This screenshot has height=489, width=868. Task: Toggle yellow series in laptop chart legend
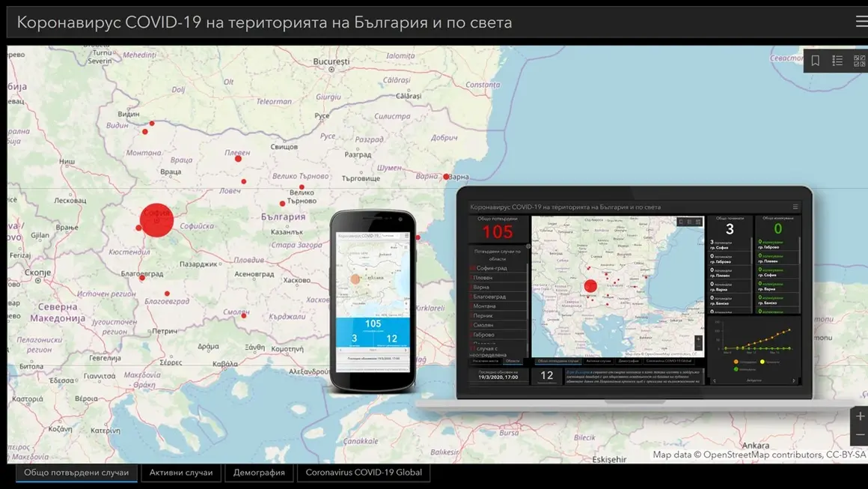pyautogui.click(x=762, y=362)
